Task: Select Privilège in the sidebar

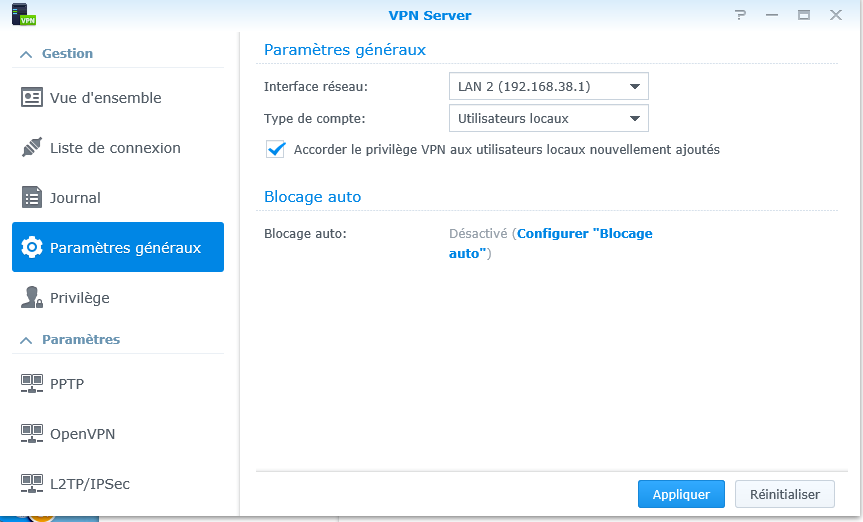Action: click(80, 298)
